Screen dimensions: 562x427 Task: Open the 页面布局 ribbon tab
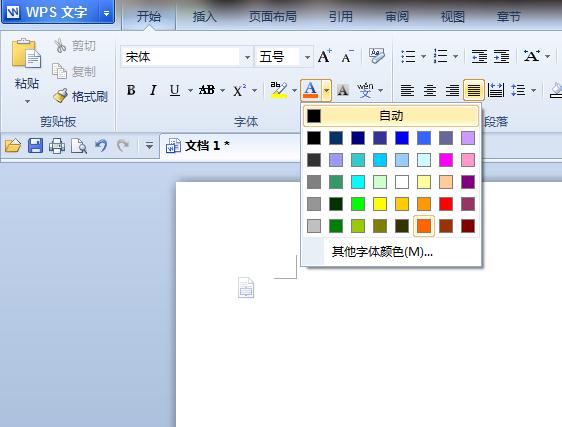coord(273,16)
